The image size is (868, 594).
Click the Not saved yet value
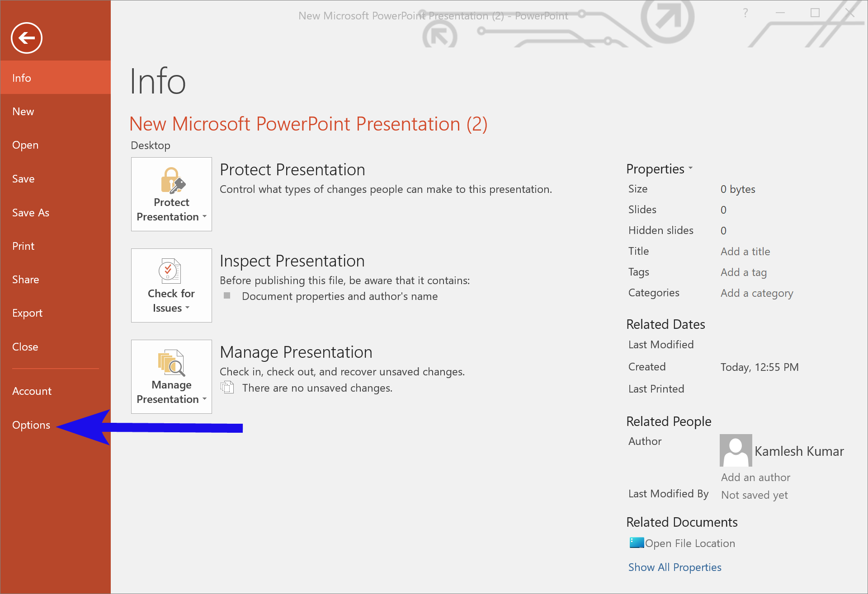755,495
